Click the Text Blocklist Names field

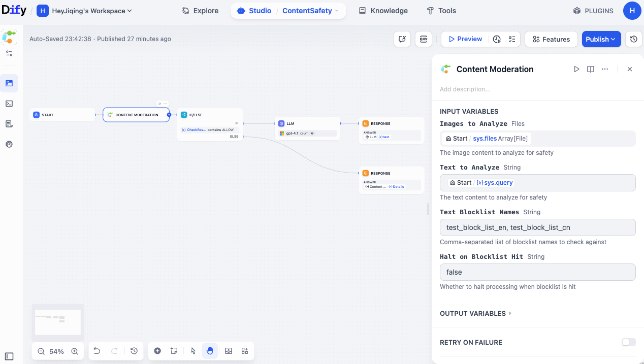pos(537,227)
